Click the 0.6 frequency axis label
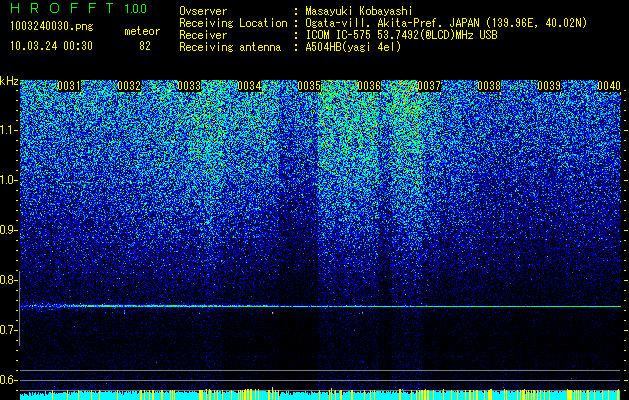629x400 pixels. click(9, 380)
